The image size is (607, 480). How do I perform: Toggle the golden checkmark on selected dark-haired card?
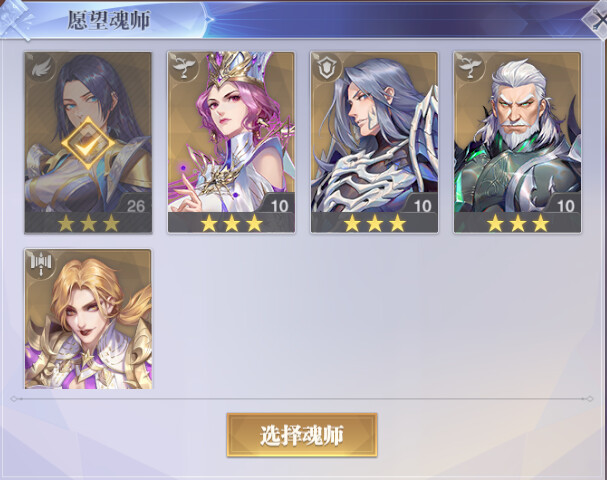[x=88, y=143]
